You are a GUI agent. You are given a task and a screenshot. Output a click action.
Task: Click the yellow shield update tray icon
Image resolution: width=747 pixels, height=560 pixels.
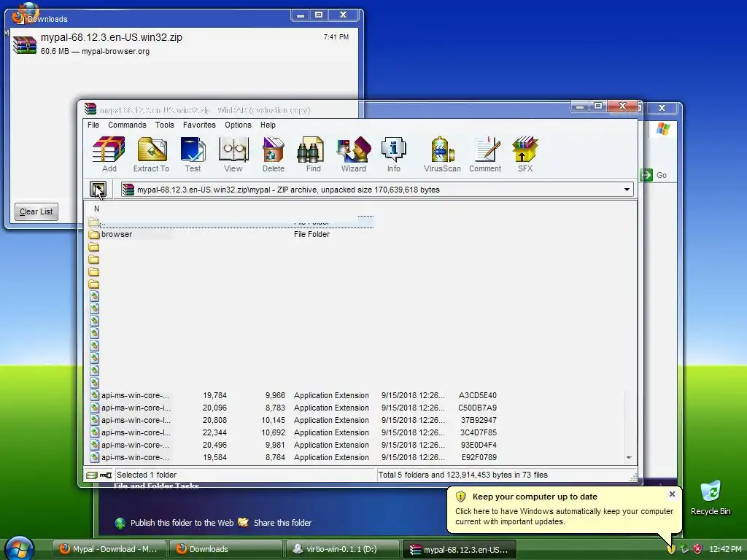click(671, 549)
